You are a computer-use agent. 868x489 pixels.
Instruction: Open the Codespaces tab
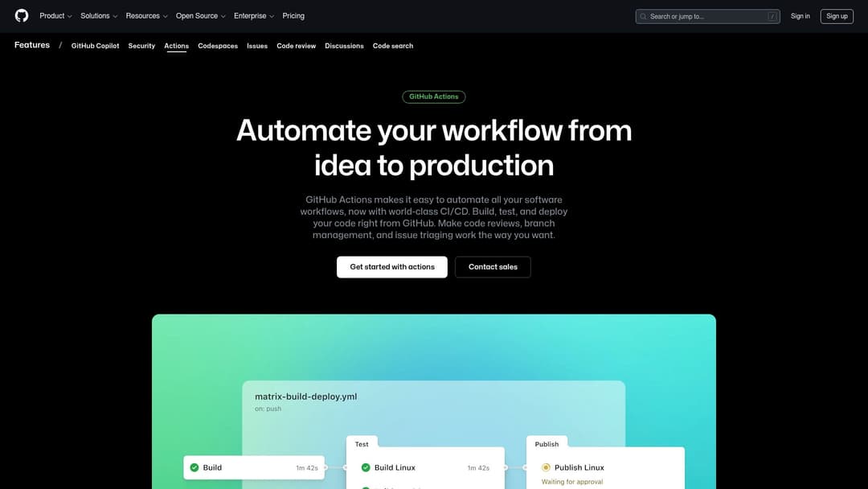pos(218,46)
